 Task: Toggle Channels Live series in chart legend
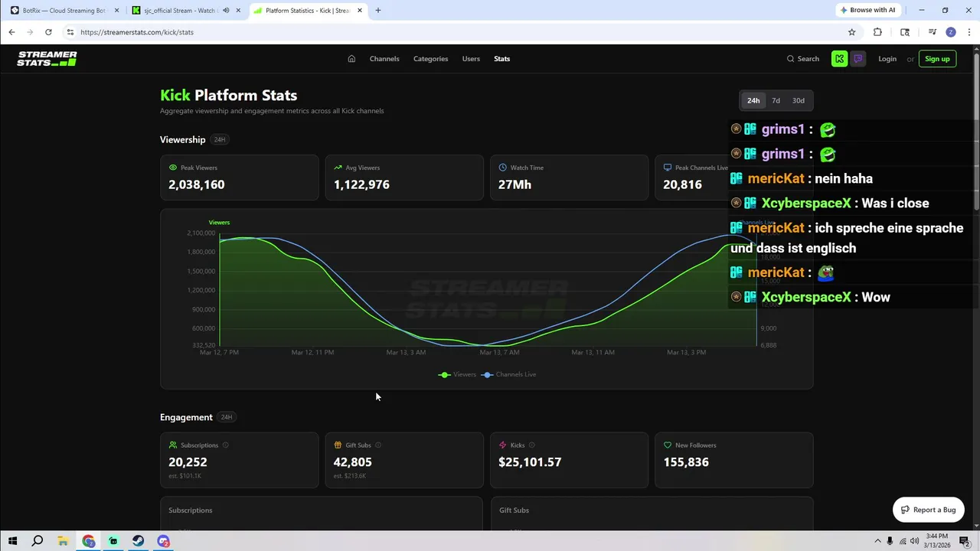tap(508, 374)
